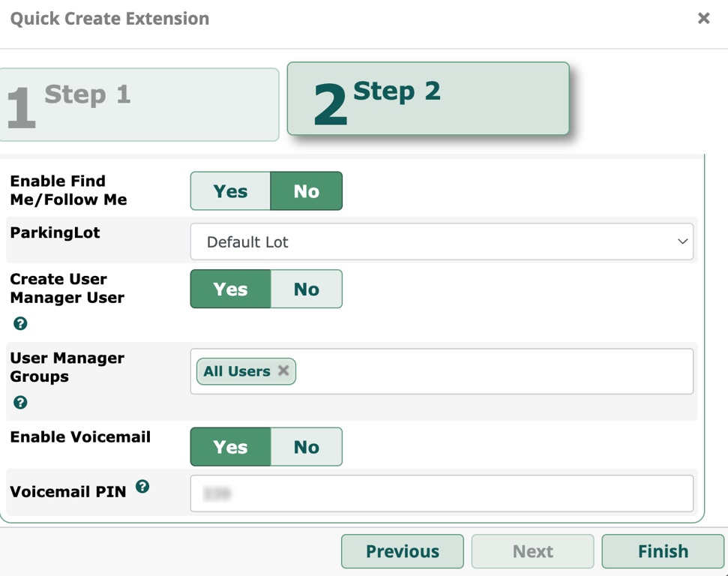Keep Find Me/Follow Me off by clicking No
The height and width of the screenshot is (576, 728).
306,190
